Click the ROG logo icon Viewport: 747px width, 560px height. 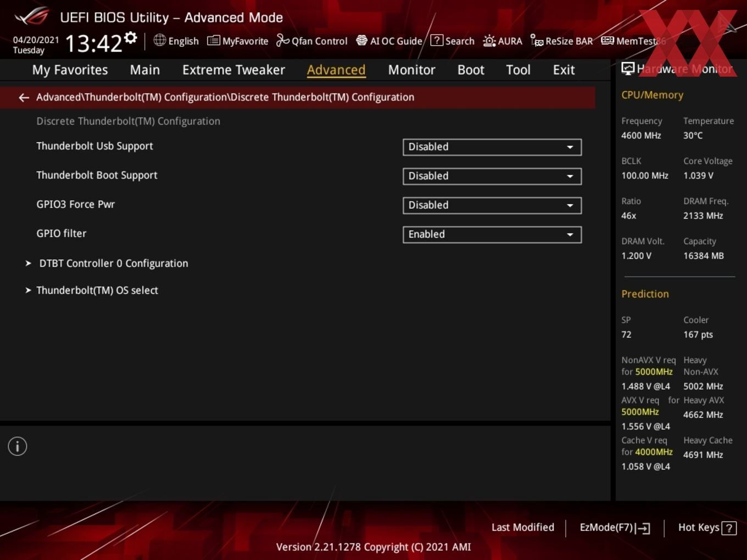[32, 16]
